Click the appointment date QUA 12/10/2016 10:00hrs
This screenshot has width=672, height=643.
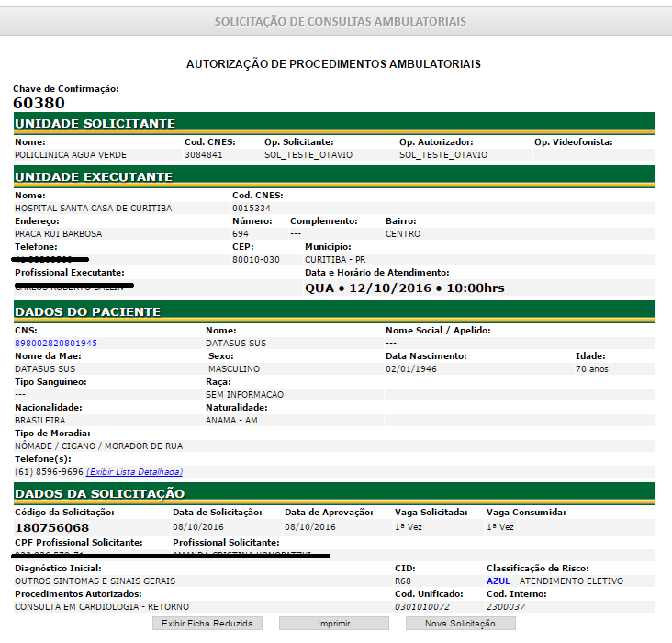[x=404, y=288]
